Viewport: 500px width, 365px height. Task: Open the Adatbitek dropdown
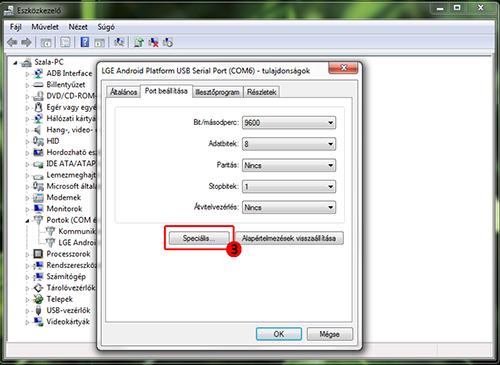(x=289, y=144)
